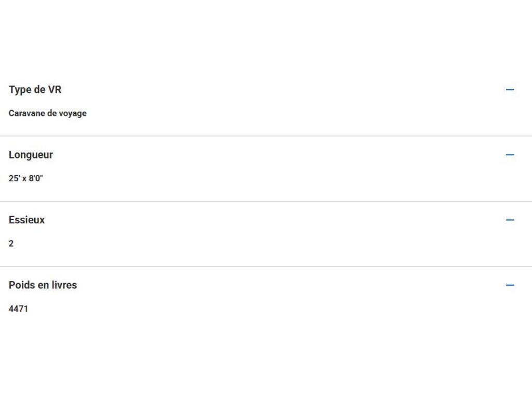This screenshot has height=399, width=532.
Task: Click divider line between Longueur and Essieux
Action: (266, 201)
